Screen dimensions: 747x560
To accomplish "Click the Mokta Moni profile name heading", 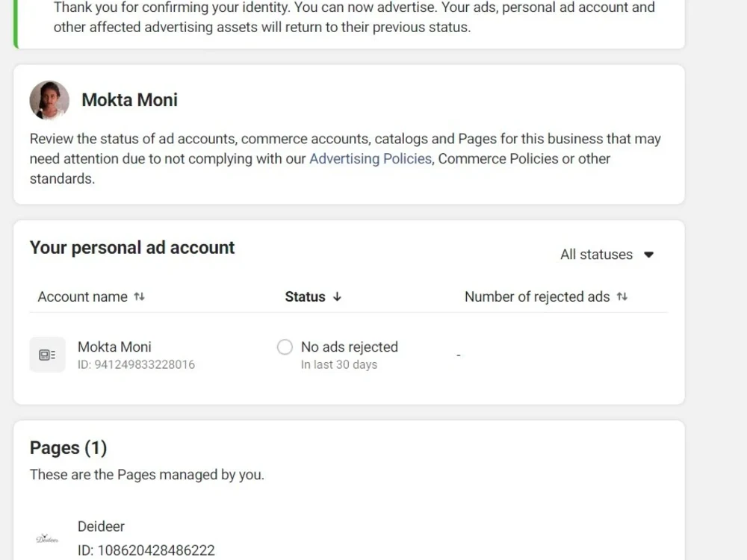I will [x=129, y=100].
